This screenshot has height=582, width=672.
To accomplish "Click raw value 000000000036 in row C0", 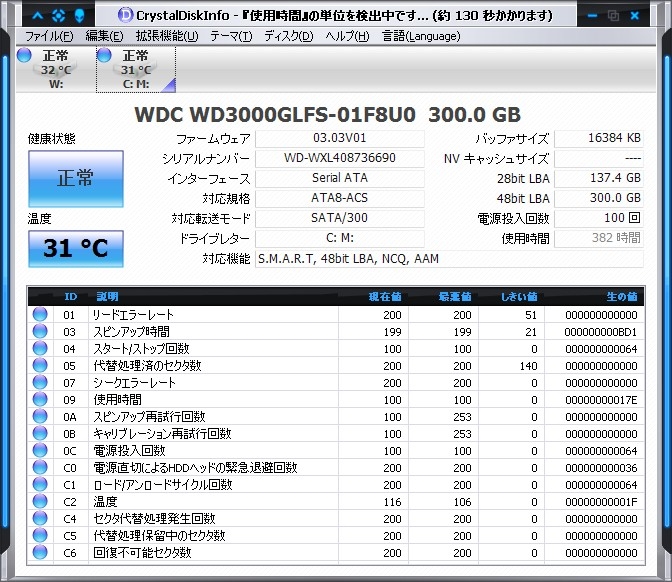I will [x=601, y=468].
